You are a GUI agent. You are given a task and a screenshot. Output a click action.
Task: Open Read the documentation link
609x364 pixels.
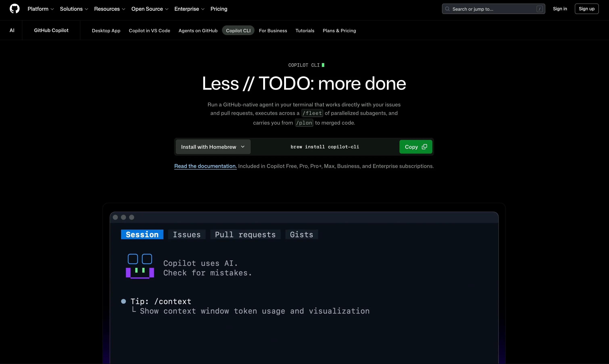pyautogui.click(x=205, y=166)
